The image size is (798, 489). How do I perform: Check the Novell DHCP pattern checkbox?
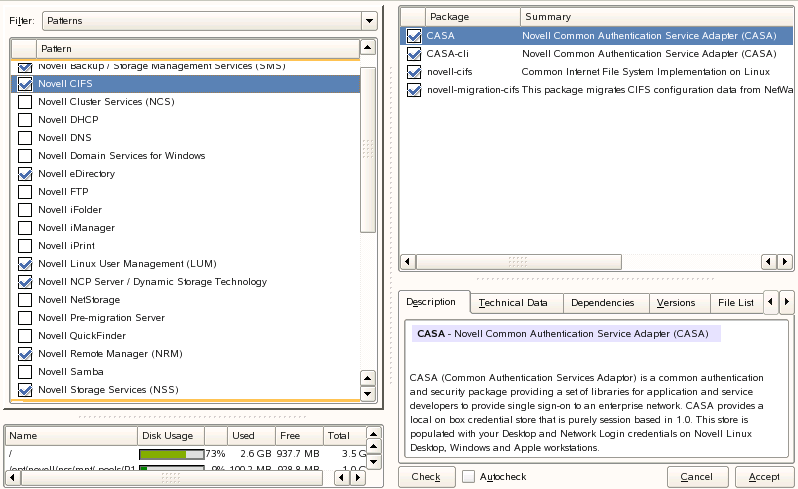coord(25,120)
